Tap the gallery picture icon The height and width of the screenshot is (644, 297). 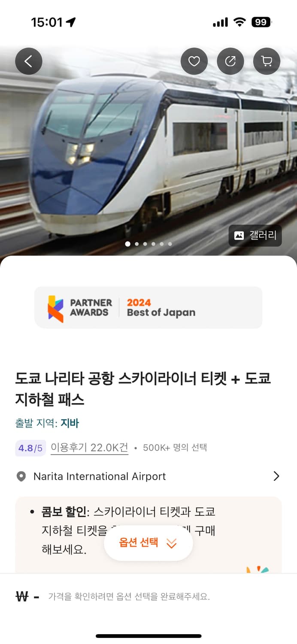coord(239,235)
